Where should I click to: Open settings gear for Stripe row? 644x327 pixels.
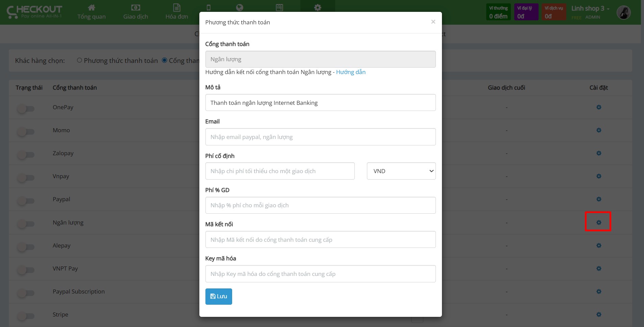[598, 314]
